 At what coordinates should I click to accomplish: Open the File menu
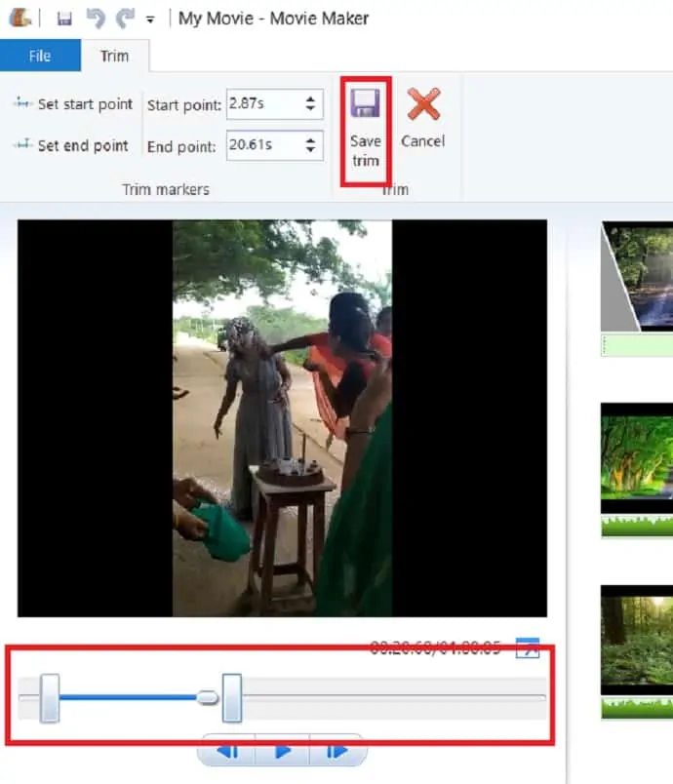pyautogui.click(x=40, y=56)
